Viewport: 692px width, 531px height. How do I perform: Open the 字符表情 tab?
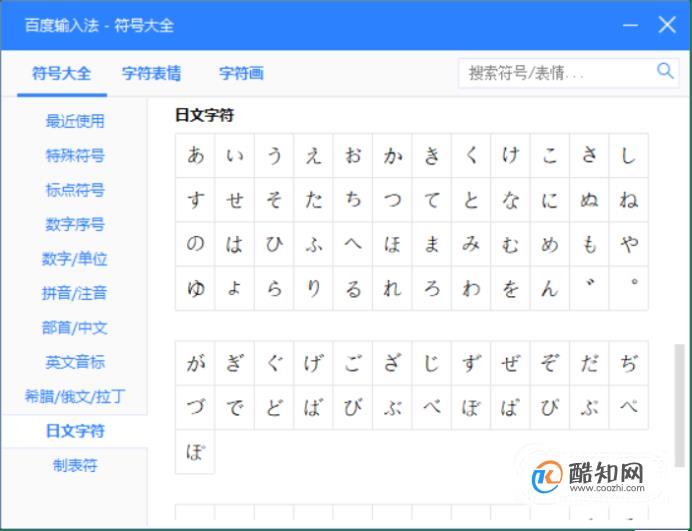pyautogui.click(x=151, y=73)
